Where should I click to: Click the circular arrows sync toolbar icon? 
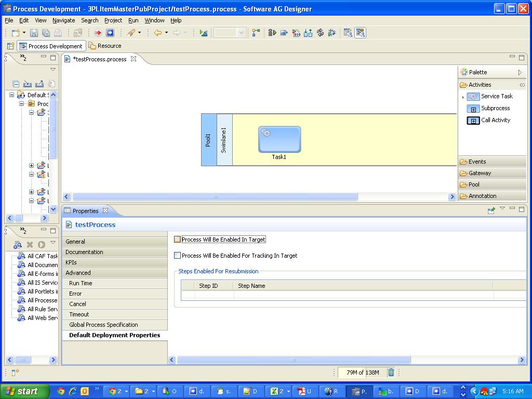320,33
